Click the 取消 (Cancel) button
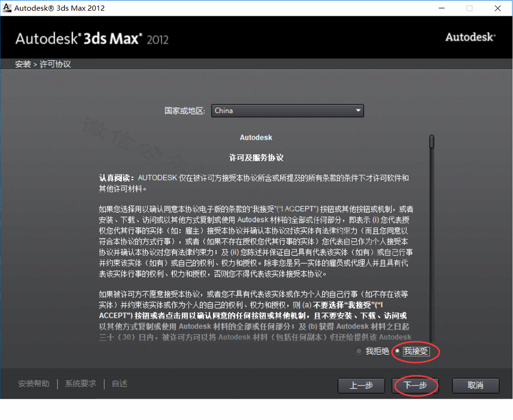The width and height of the screenshot is (513, 420). click(475, 385)
